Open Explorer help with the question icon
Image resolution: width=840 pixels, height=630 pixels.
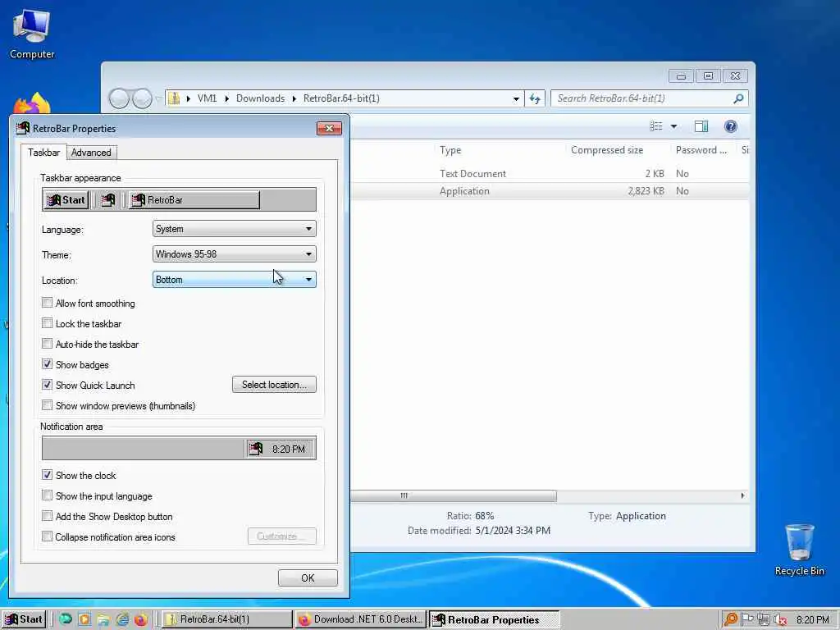click(730, 126)
